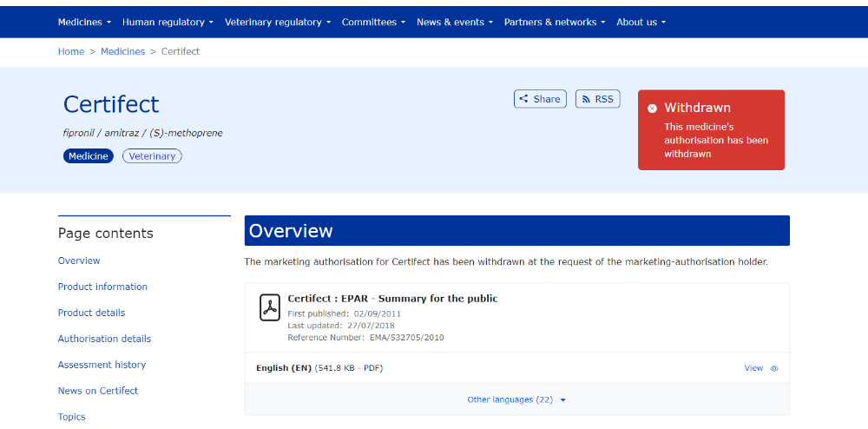
Task: Open Human regulatory dropdown menu
Action: pyautogui.click(x=168, y=22)
